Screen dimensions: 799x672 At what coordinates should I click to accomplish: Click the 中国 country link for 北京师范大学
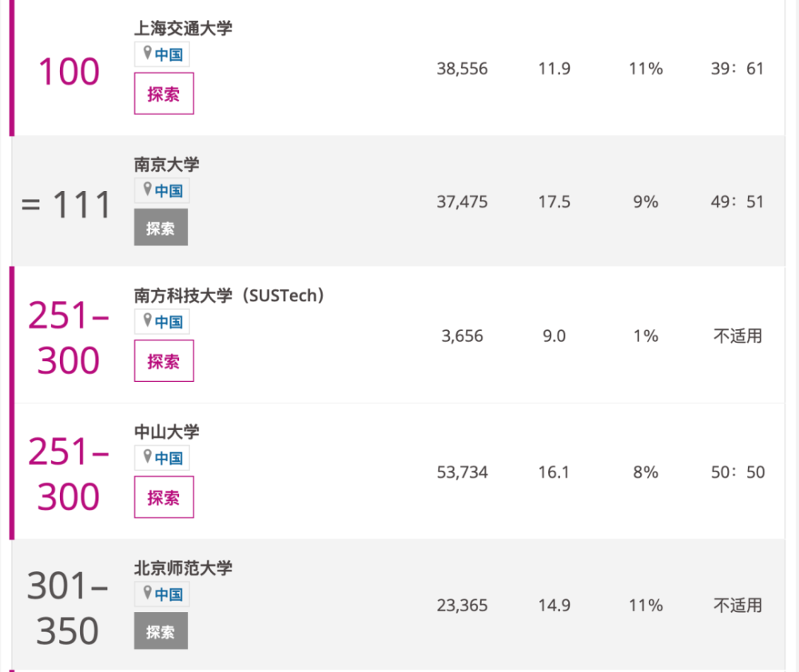coord(169,594)
